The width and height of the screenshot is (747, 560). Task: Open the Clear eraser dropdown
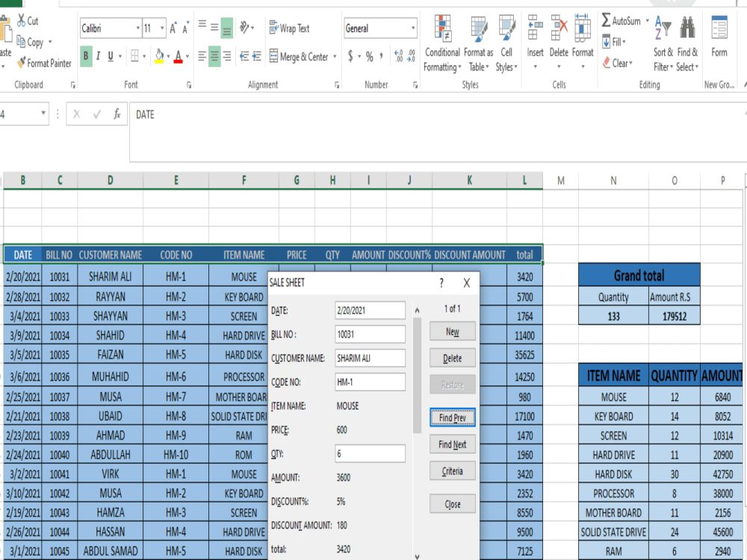pos(618,63)
